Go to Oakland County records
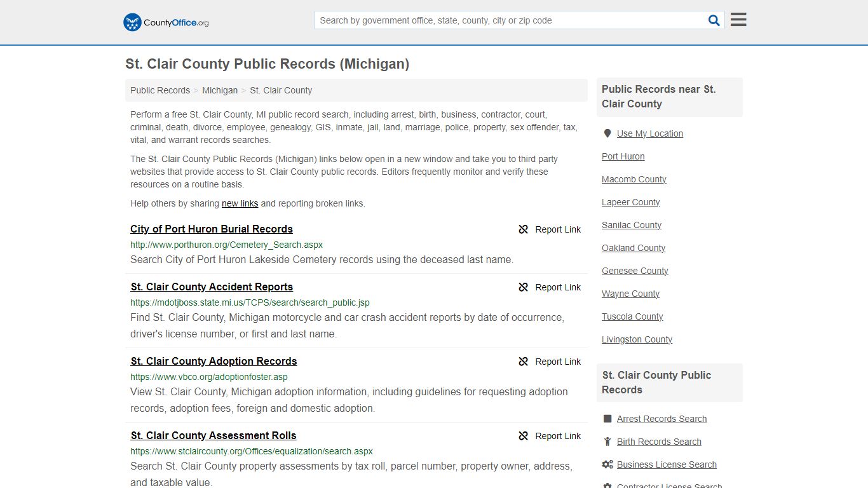868x488 pixels. coord(634,248)
